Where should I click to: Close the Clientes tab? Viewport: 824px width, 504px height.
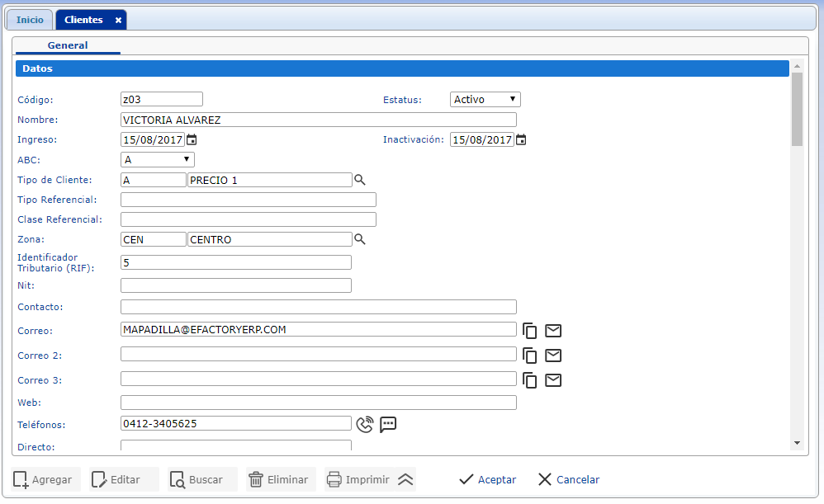pos(118,20)
